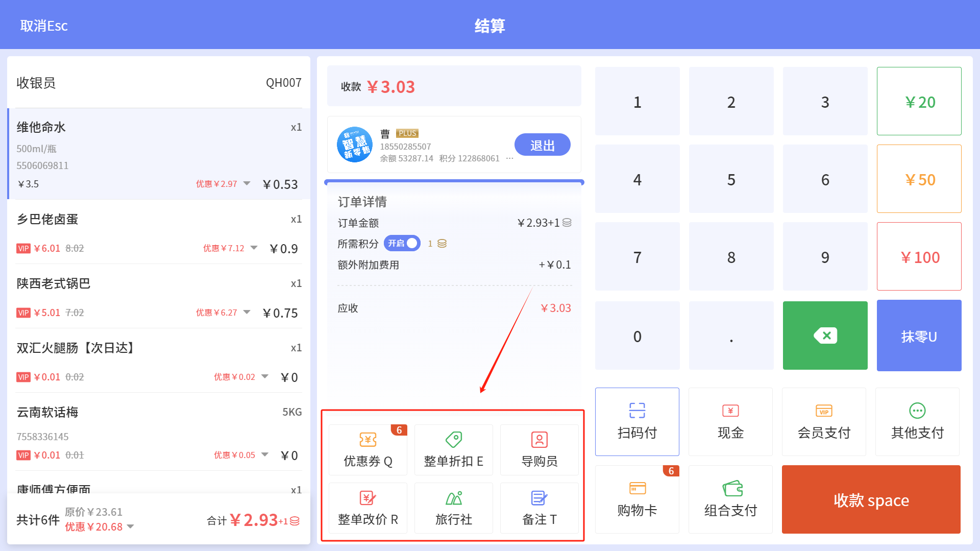The image size is (980, 551).
Task: Select quick amount ¥50
Action: (x=919, y=179)
